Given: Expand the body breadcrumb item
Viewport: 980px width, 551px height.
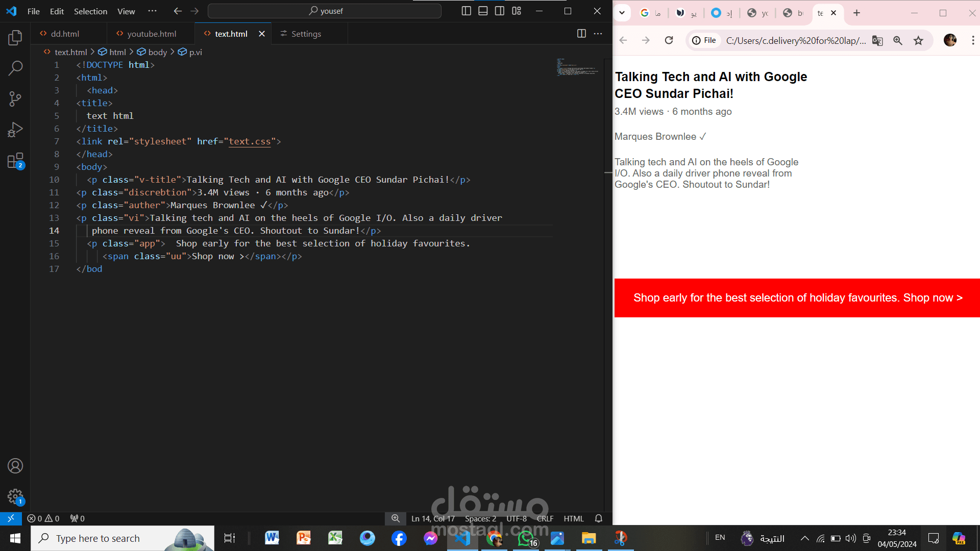Looking at the screenshot, I should 158,52.
